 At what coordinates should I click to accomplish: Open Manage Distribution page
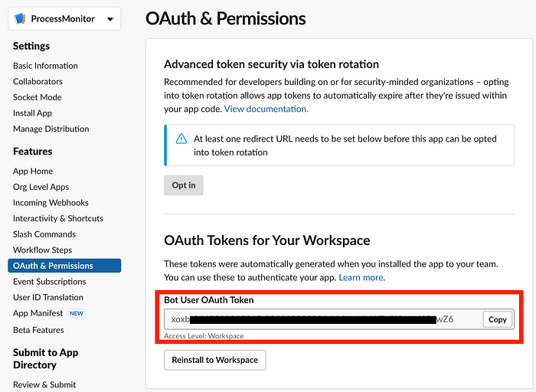point(51,129)
